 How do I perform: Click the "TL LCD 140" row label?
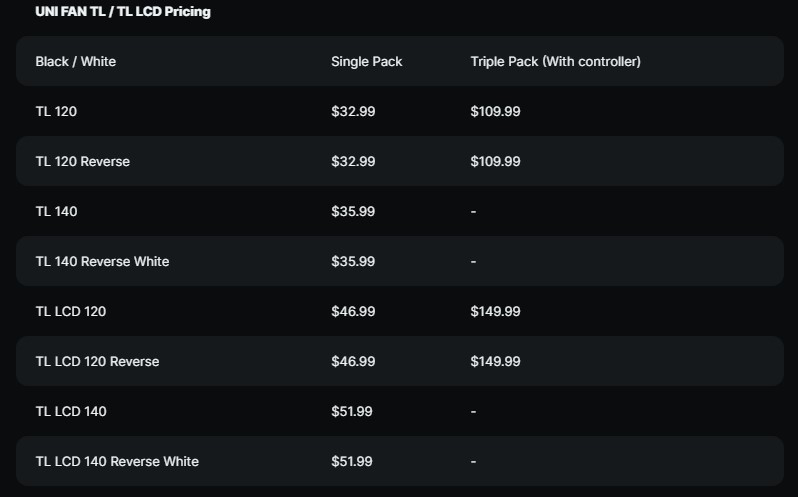[70, 412]
